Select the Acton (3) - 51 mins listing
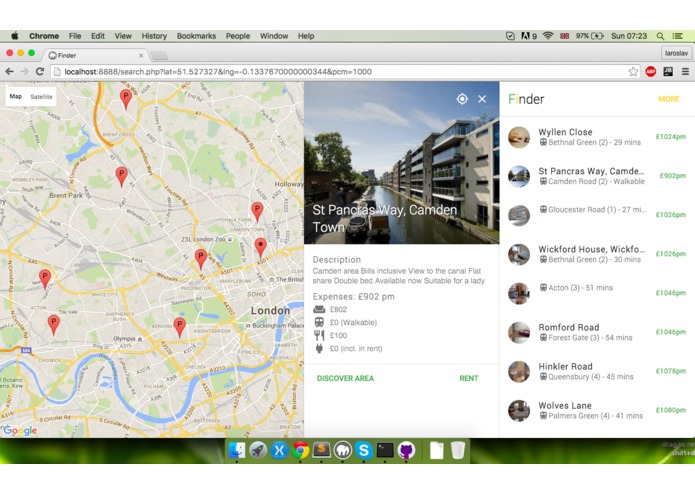The width and height of the screenshot is (695, 494). (x=597, y=293)
